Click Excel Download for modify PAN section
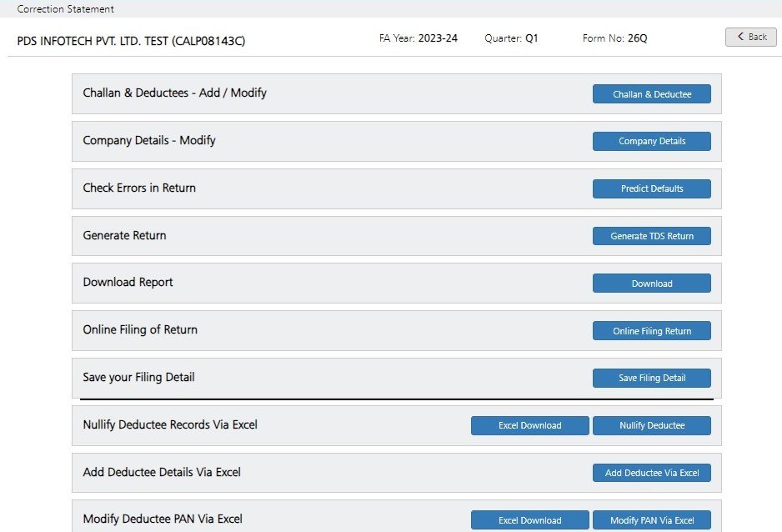This screenshot has width=782, height=532. (x=529, y=519)
